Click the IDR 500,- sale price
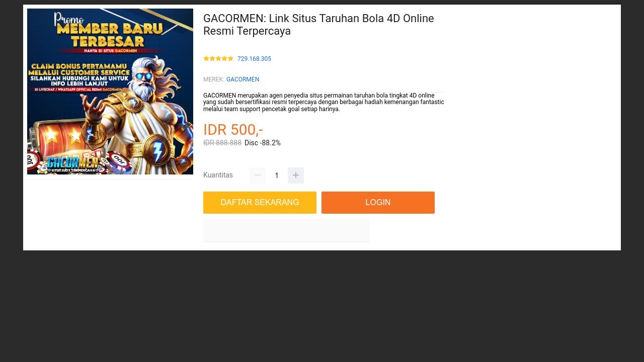Screen dimensions: 644x362 click(233, 130)
